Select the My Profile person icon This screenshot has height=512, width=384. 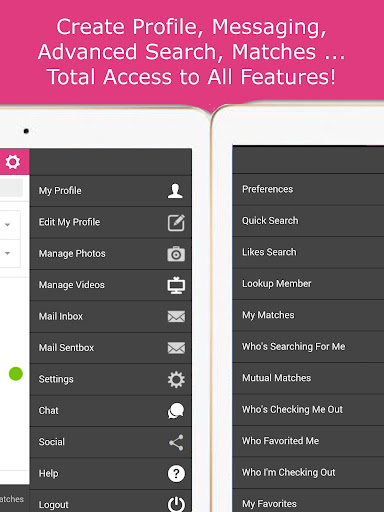[x=175, y=191]
